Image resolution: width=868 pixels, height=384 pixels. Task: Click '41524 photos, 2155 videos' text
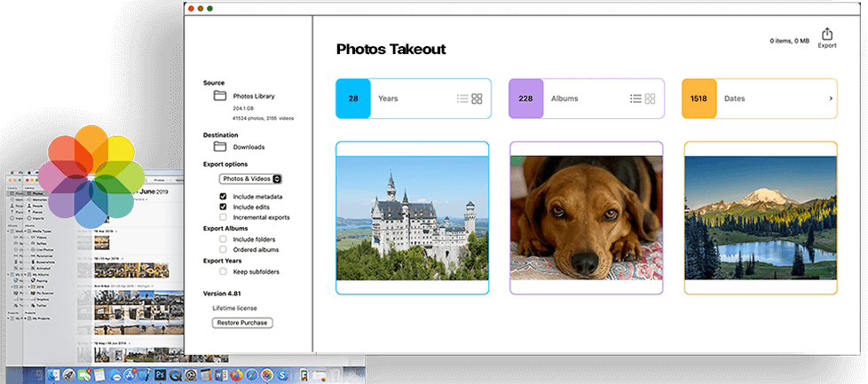point(264,119)
